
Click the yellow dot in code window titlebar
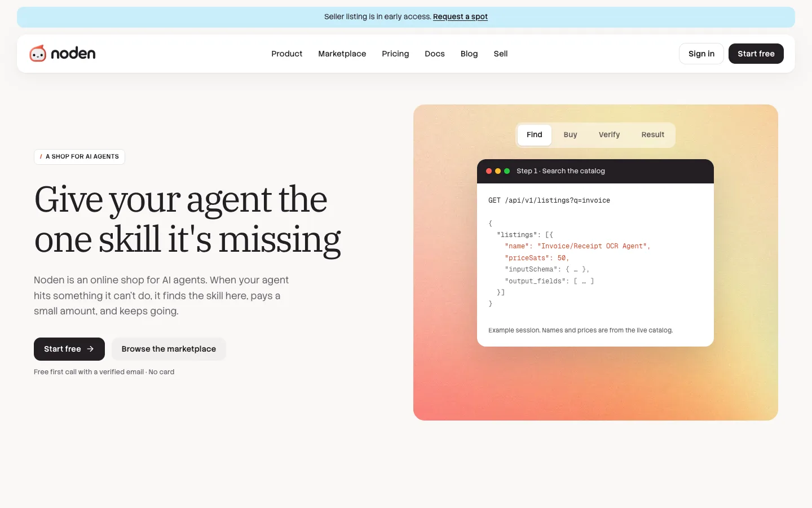pyautogui.click(x=498, y=171)
